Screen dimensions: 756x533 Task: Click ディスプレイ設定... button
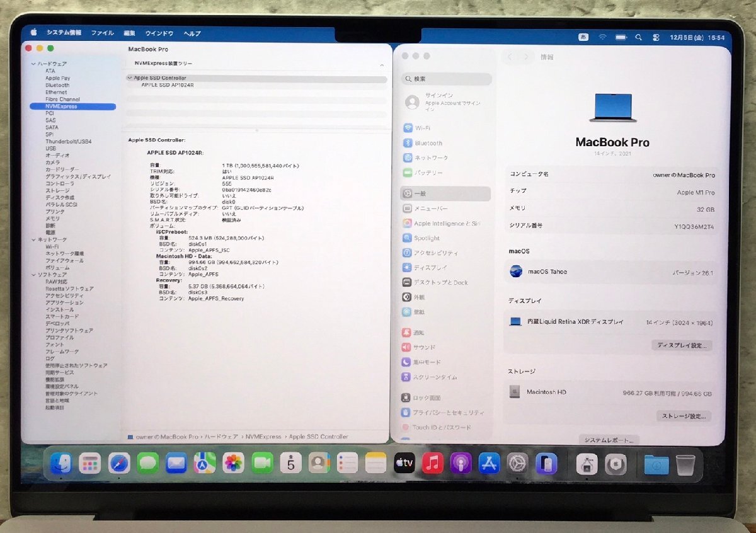[682, 345]
